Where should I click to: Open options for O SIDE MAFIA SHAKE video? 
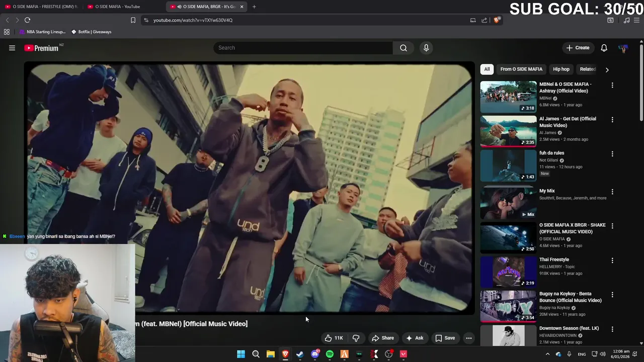612,226
